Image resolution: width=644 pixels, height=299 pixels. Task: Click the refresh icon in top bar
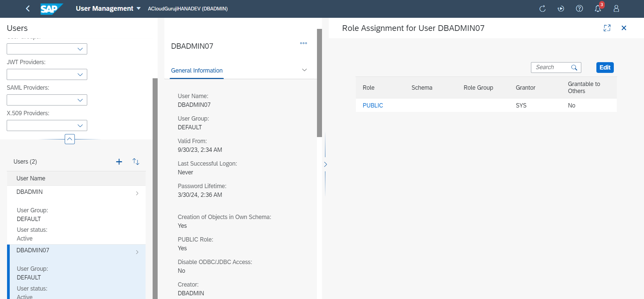(x=542, y=9)
